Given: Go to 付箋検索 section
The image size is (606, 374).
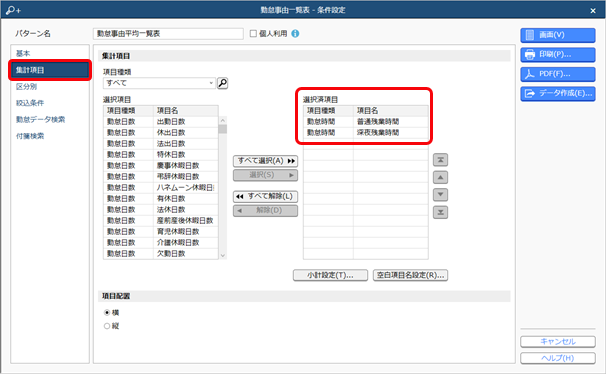Looking at the screenshot, I should [x=49, y=136].
